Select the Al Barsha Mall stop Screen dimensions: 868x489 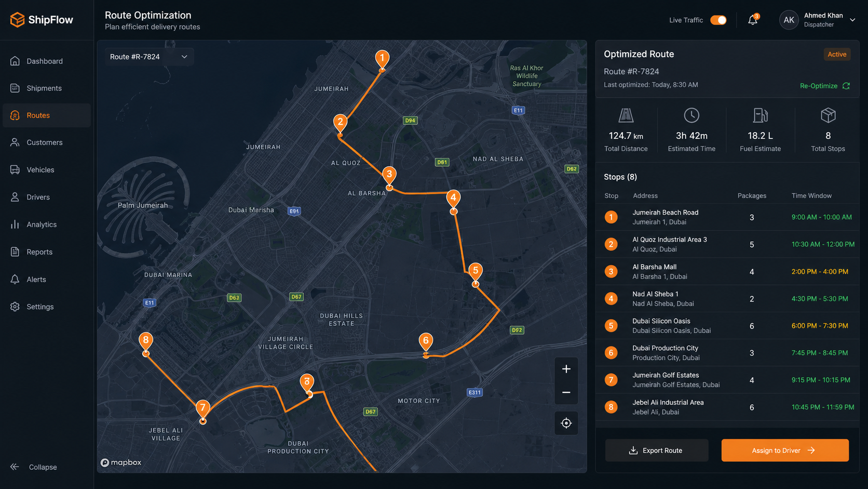(x=727, y=271)
